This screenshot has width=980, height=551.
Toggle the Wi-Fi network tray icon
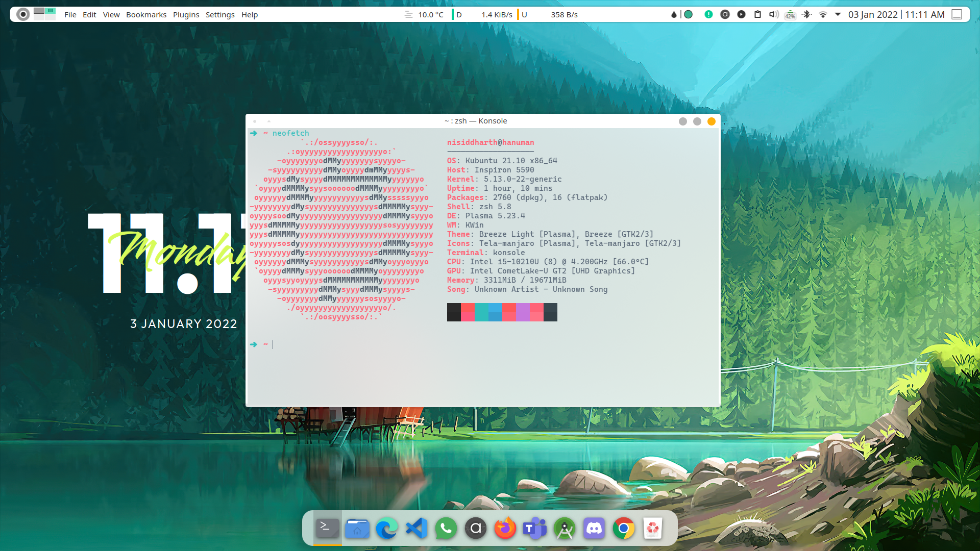[x=823, y=14]
